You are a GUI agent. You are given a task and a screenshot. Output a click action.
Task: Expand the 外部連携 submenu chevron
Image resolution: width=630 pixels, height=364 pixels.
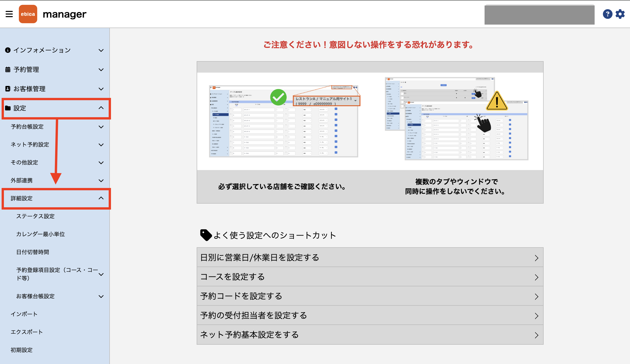click(101, 180)
